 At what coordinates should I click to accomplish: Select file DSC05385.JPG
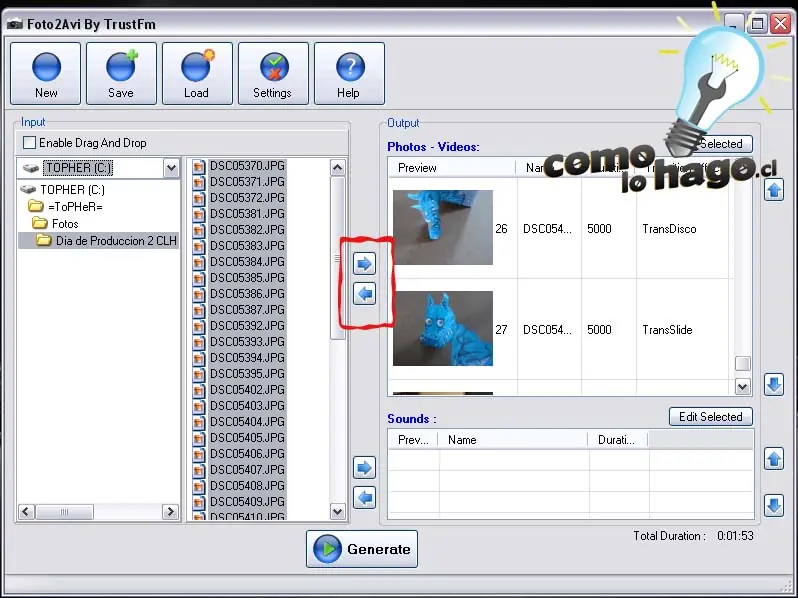[x=247, y=278]
